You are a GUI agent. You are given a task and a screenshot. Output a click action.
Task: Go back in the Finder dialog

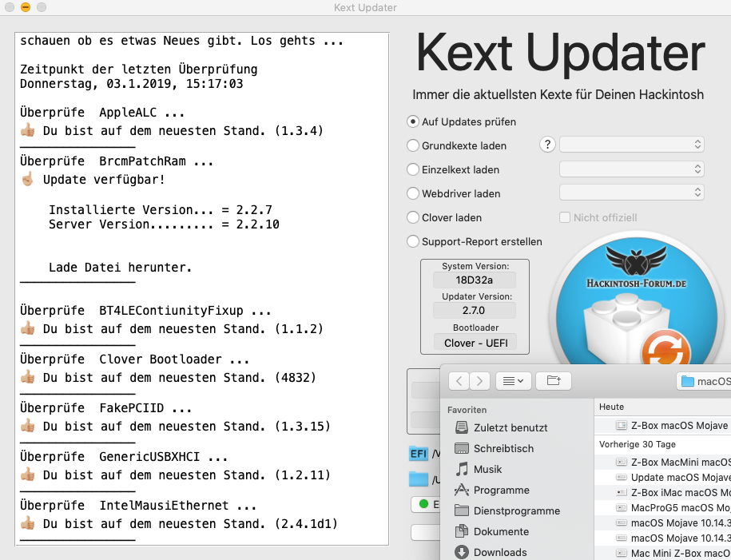[459, 381]
